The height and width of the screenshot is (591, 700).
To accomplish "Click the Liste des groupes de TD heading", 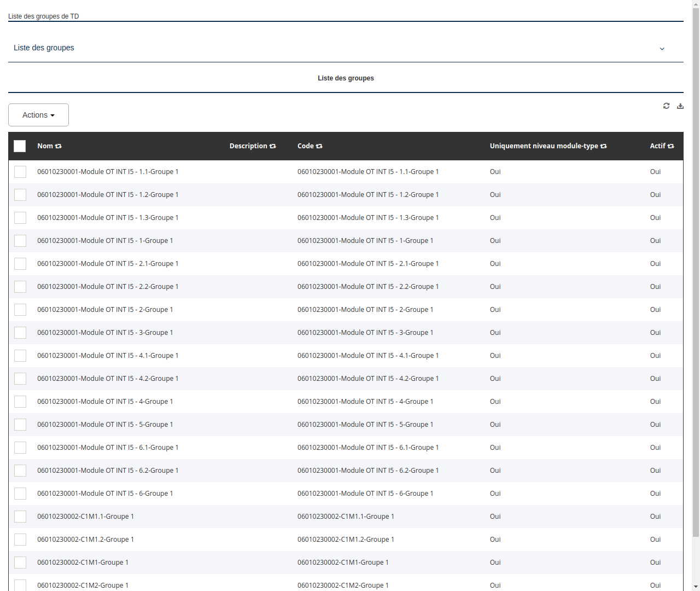I will (43, 16).
